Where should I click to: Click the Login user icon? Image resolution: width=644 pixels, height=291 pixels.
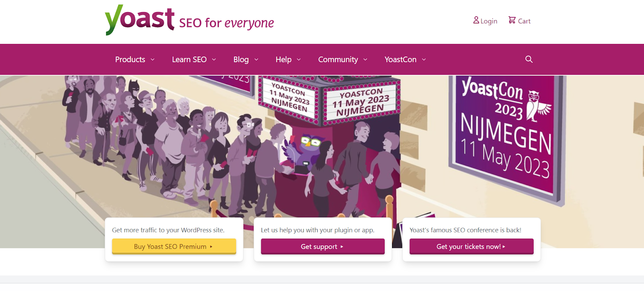(x=476, y=20)
